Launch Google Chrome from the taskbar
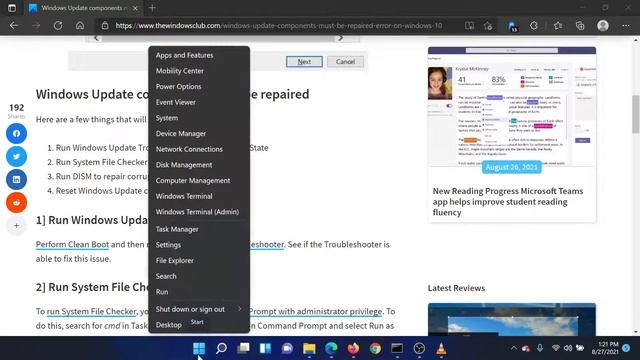 tap(376, 348)
